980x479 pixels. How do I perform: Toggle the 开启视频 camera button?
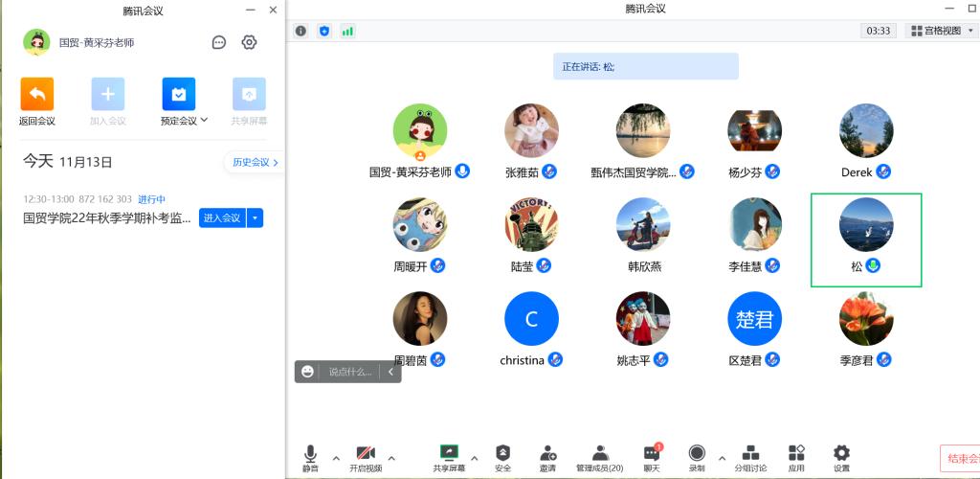[x=365, y=455]
